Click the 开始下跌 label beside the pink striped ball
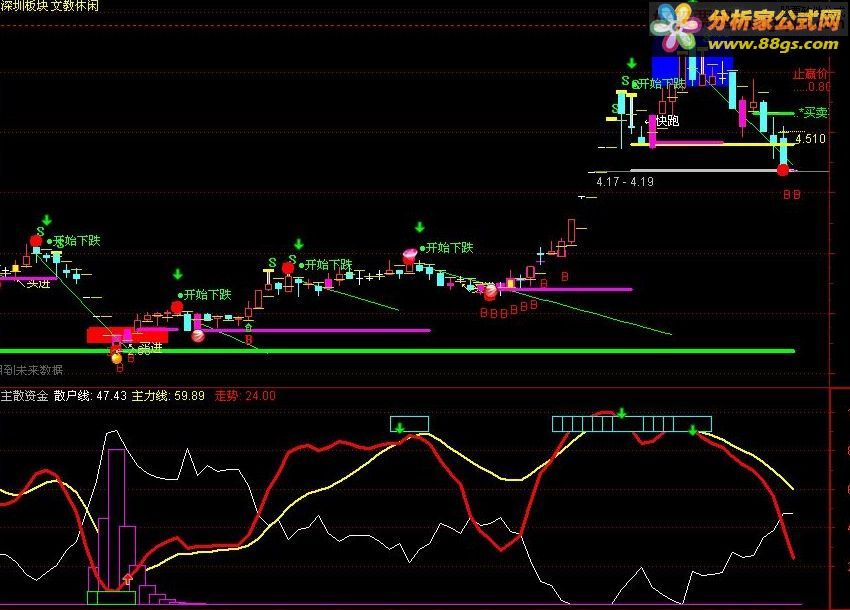This screenshot has height=610, width=850. [449, 248]
